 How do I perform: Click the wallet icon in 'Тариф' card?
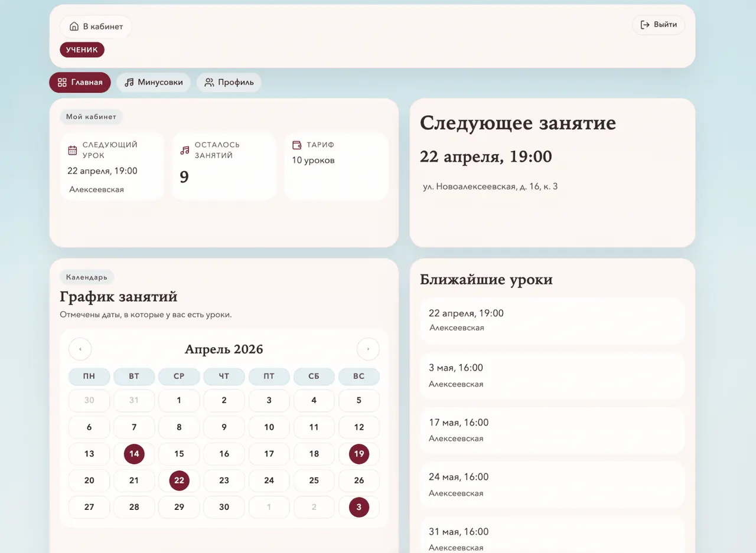pos(297,145)
